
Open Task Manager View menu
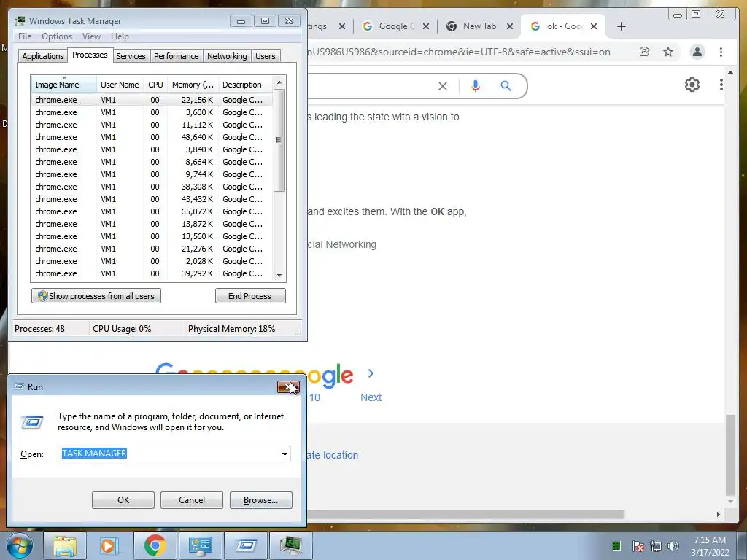[91, 36]
